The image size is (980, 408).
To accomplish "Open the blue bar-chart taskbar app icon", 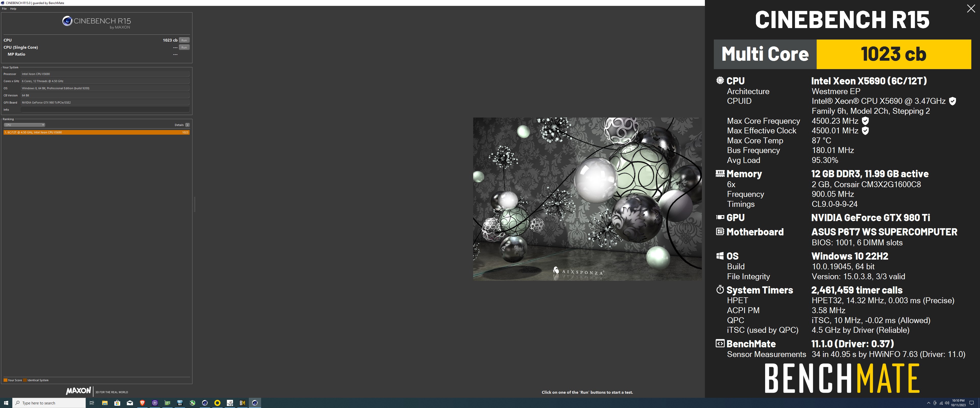I will pos(180,403).
